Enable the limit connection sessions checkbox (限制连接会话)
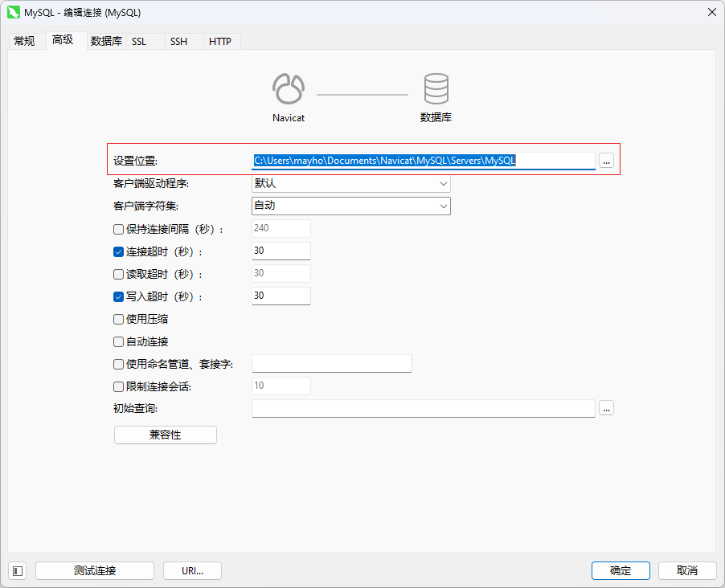The image size is (725, 588). tap(118, 386)
